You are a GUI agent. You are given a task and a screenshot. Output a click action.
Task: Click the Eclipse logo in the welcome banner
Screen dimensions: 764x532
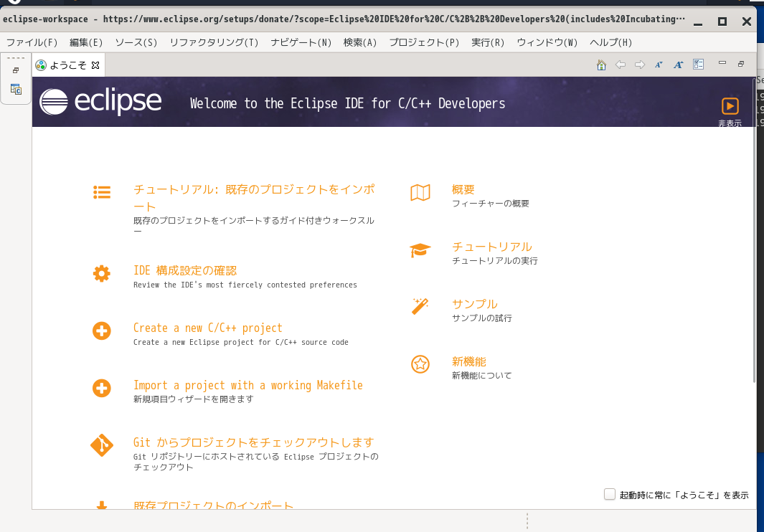pyautogui.click(x=100, y=102)
